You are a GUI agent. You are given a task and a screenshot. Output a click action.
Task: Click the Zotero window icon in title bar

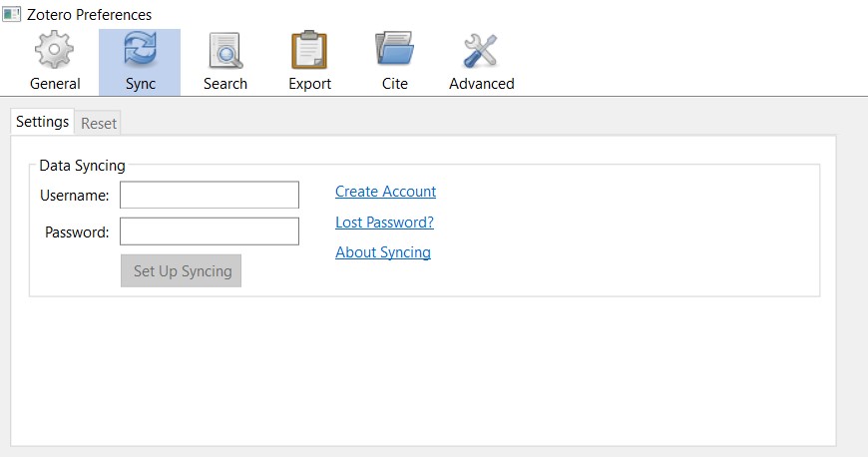[12, 14]
